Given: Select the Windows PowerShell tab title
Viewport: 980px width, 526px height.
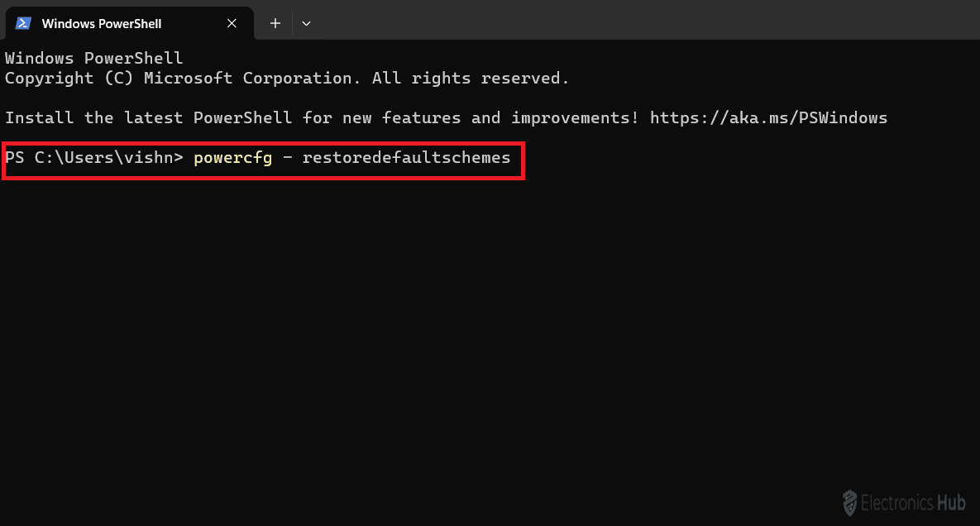Looking at the screenshot, I should tap(102, 23).
